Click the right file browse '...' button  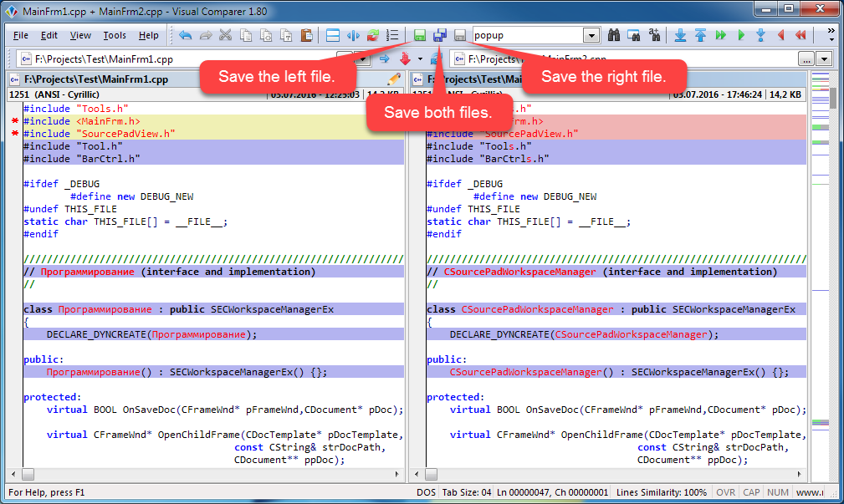click(x=806, y=59)
